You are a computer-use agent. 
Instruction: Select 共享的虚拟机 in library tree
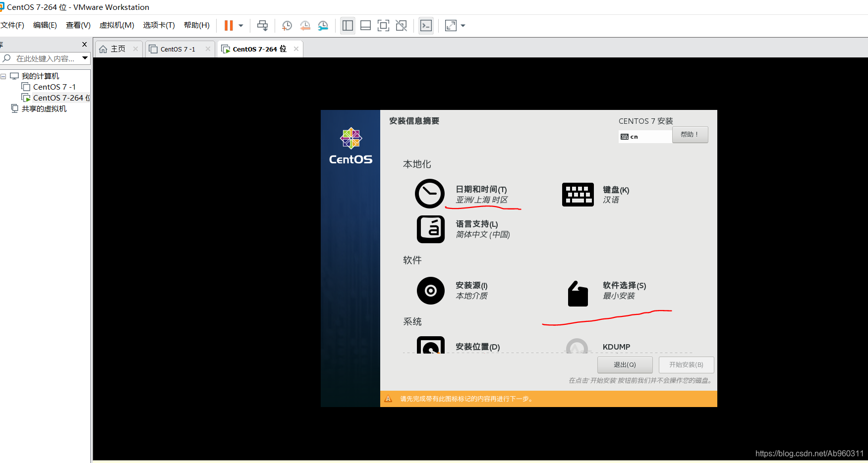point(44,109)
